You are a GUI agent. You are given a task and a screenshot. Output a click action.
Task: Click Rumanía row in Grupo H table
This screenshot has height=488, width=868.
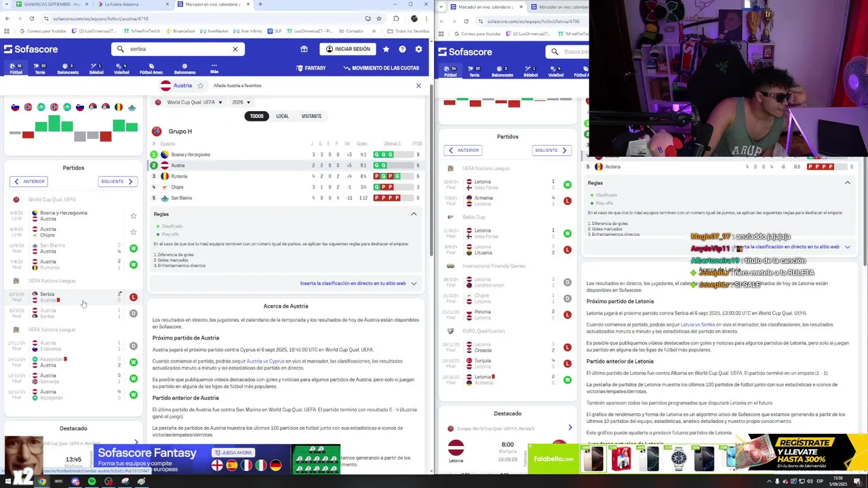coord(287,176)
